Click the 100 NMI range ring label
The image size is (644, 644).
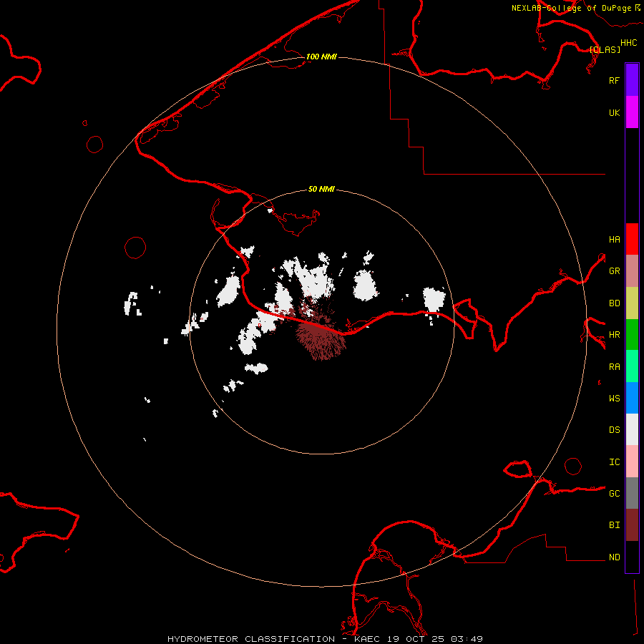pos(321,57)
